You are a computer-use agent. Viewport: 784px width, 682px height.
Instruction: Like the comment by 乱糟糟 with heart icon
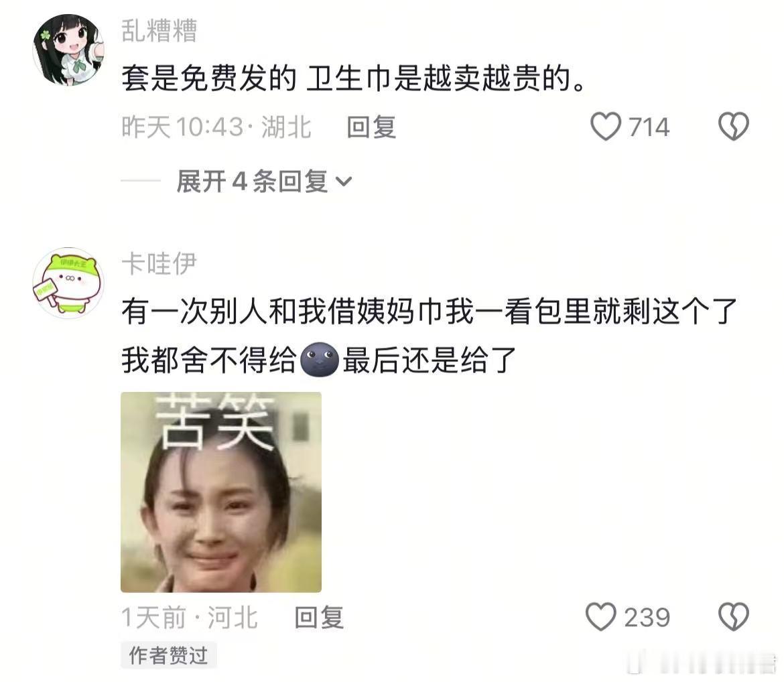[x=606, y=127]
